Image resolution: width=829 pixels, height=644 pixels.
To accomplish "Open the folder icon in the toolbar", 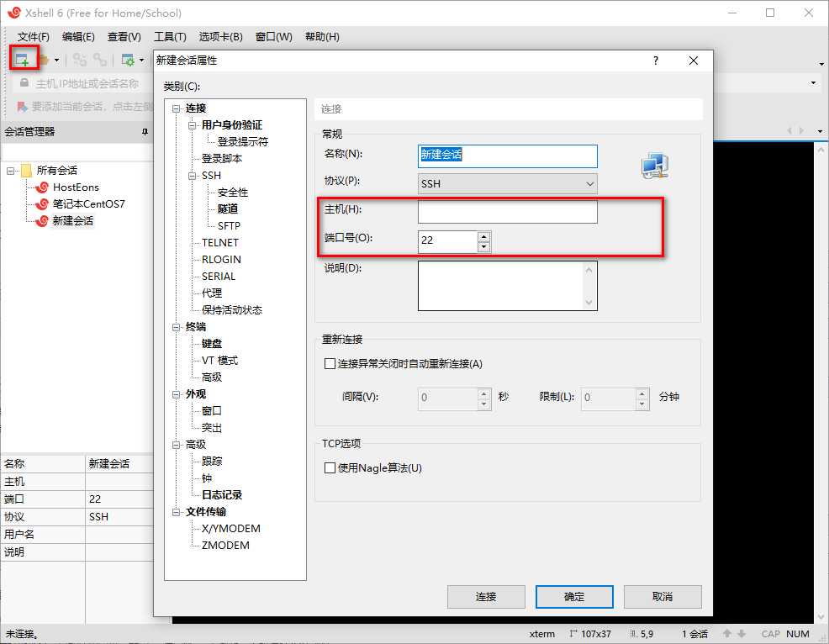I will tap(45, 60).
